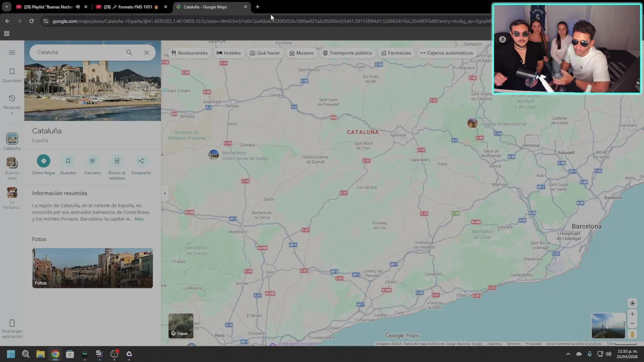Click the Privacidad footer link

coord(533,344)
